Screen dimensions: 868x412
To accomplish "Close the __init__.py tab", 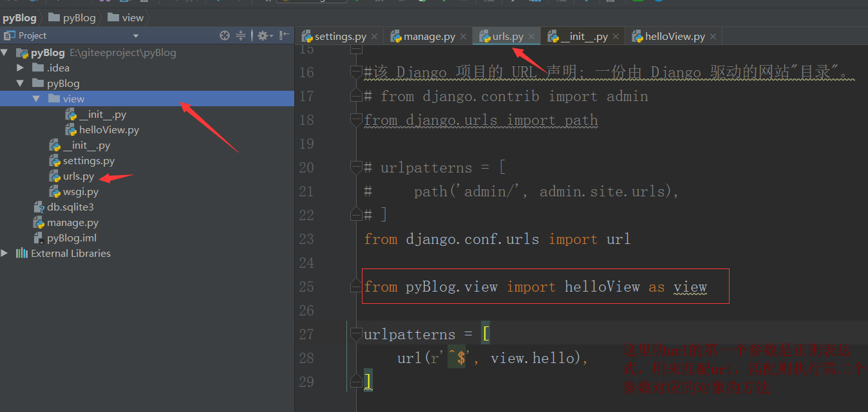I will pos(616,37).
